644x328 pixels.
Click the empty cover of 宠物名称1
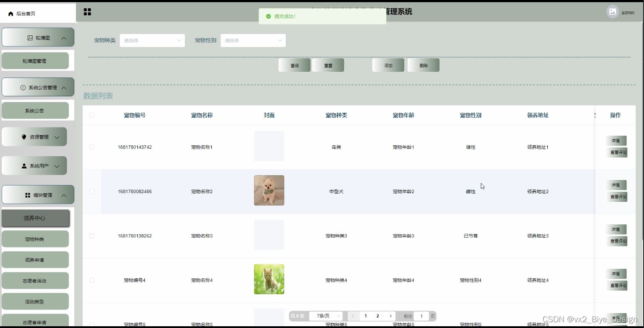tap(269, 146)
